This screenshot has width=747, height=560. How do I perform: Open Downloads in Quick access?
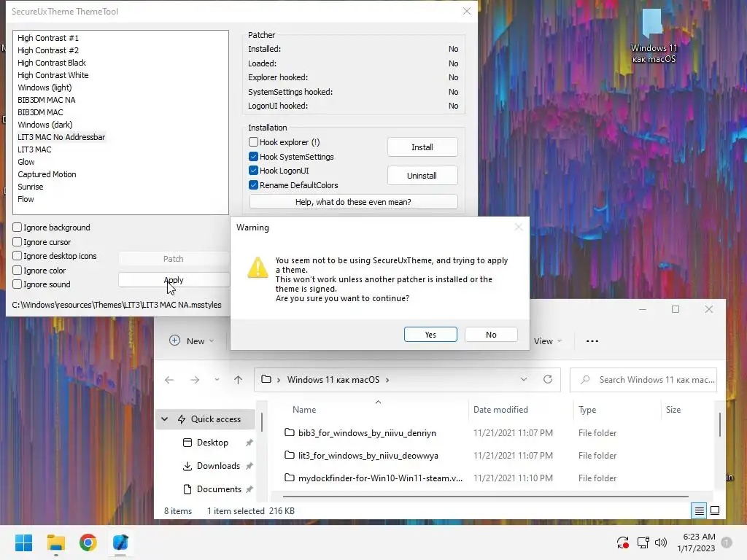pyautogui.click(x=217, y=466)
